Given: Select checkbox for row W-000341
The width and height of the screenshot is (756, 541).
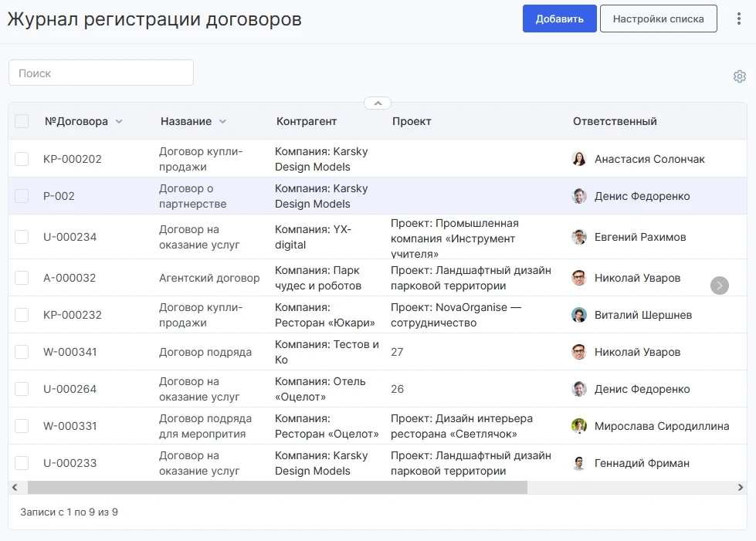Looking at the screenshot, I should pyautogui.click(x=22, y=352).
